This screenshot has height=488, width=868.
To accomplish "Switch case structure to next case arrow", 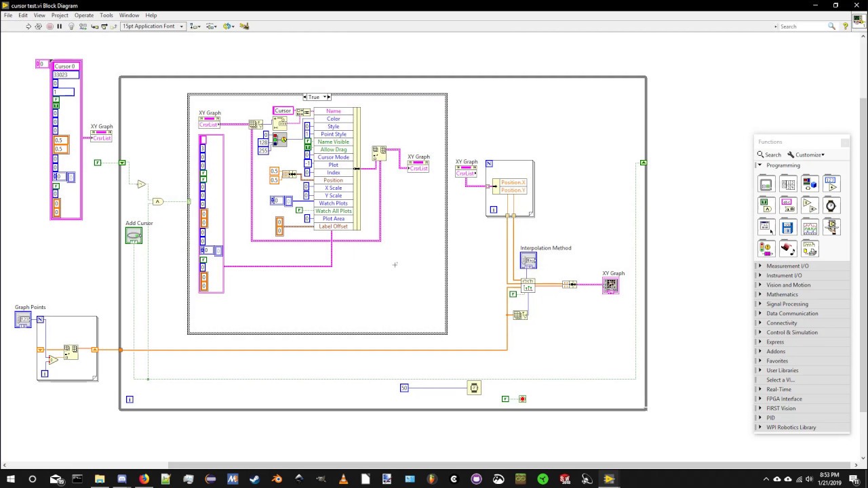I will coord(328,97).
